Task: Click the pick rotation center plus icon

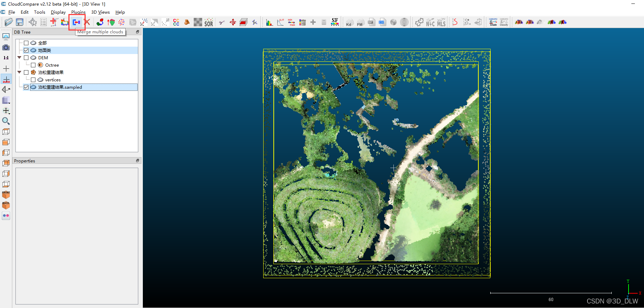Action: click(6, 68)
